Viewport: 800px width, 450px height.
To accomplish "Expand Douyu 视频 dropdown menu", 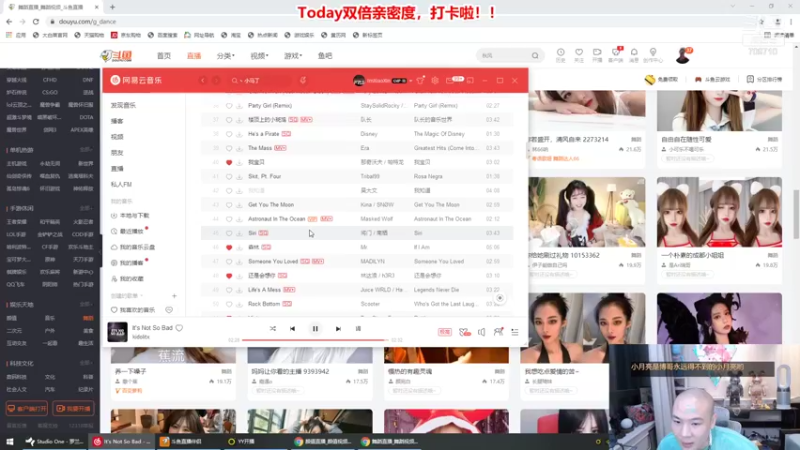I will [x=259, y=56].
